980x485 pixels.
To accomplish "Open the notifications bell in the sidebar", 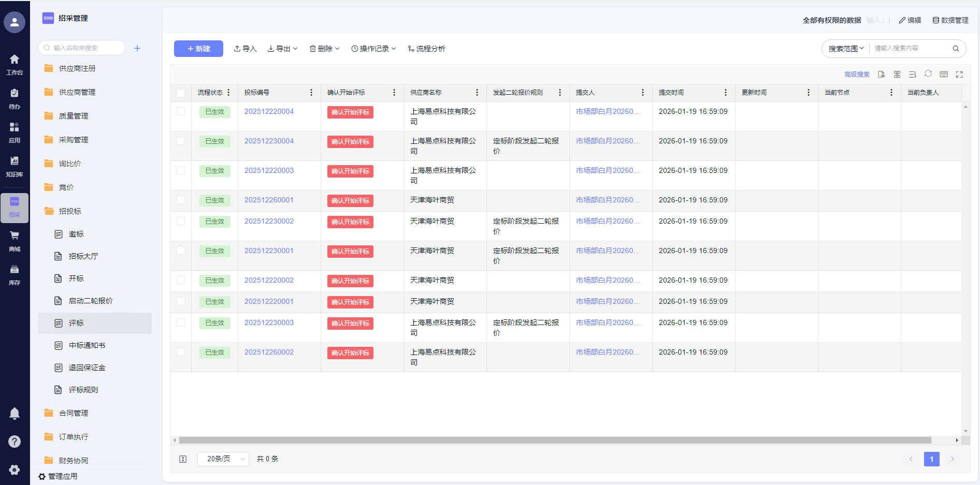I will point(15,413).
